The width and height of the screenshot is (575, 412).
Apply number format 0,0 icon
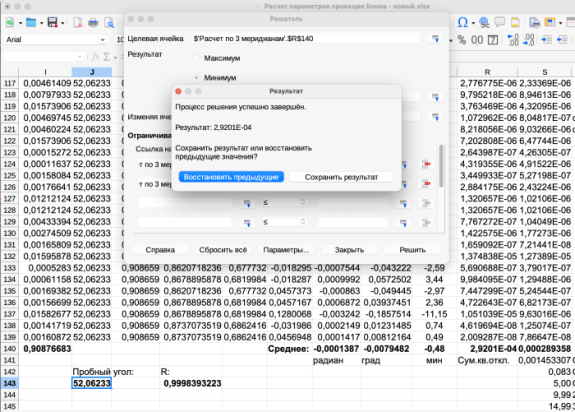tap(477, 40)
